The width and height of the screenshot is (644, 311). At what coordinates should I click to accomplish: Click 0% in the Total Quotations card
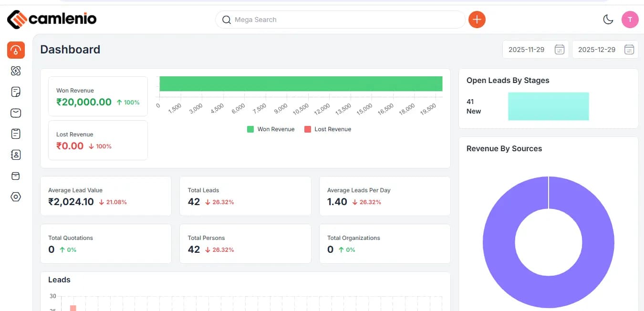click(x=68, y=250)
